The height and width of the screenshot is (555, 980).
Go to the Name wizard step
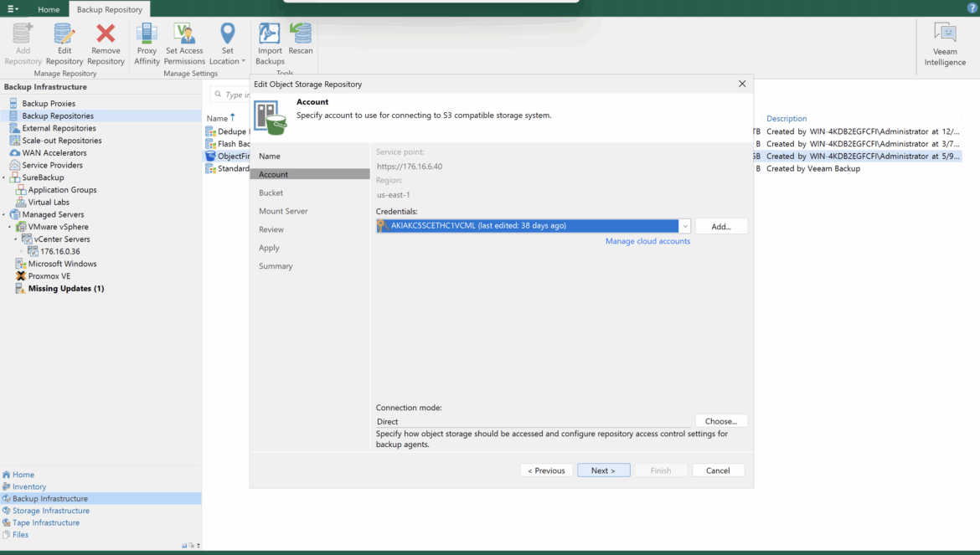(x=270, y=156)
